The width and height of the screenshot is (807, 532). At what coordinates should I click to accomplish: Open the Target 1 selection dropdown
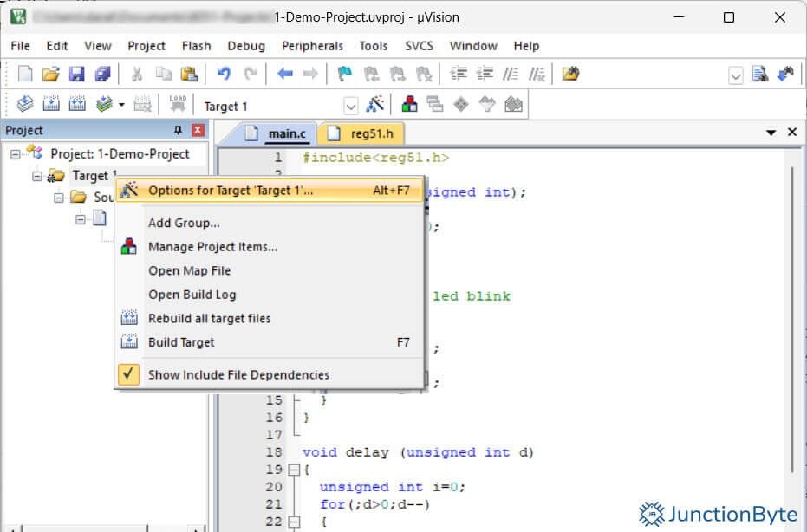click(x=350, y=105)
